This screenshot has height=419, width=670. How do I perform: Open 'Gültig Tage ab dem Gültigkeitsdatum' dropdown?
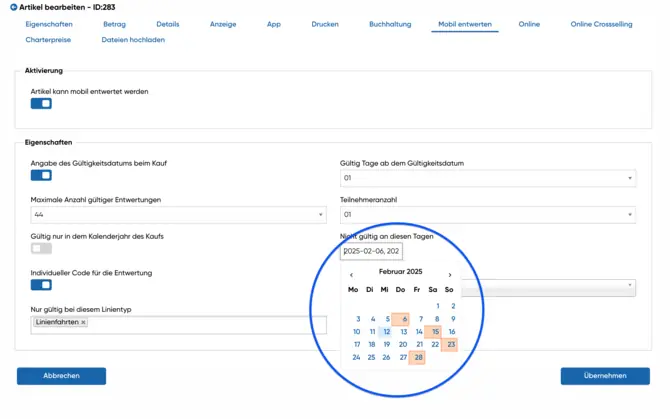point(488,178)
